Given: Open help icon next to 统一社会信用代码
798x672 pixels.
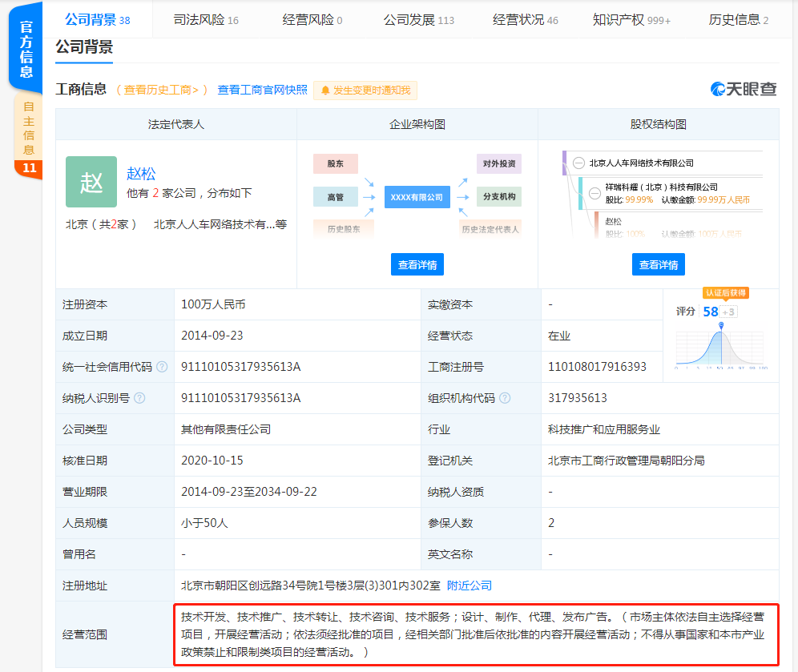Looking at the screenshot, I should click(x=162, y=367).
